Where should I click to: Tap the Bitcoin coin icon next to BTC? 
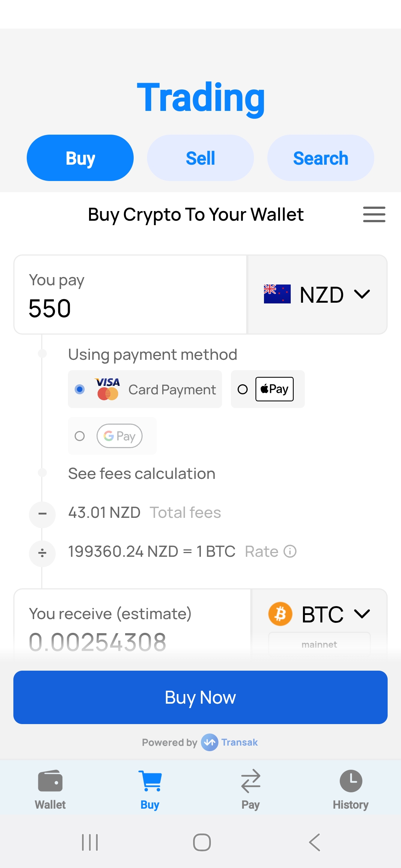pos(280,613)
